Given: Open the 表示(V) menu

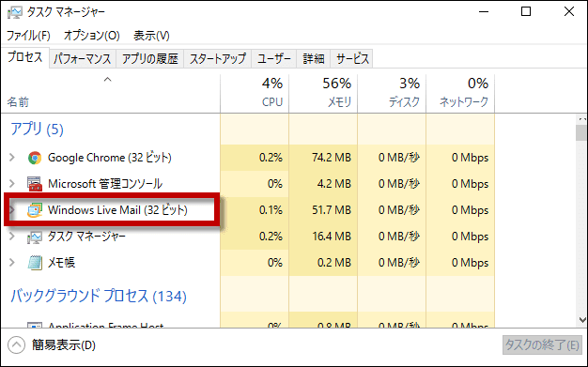Looking at the screenshot, I should [x=151, y=36].
